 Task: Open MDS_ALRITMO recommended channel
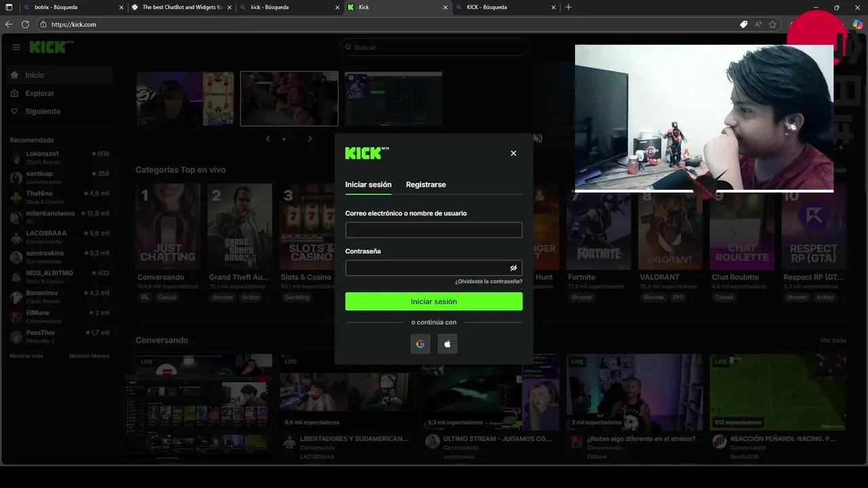(60, 277)
